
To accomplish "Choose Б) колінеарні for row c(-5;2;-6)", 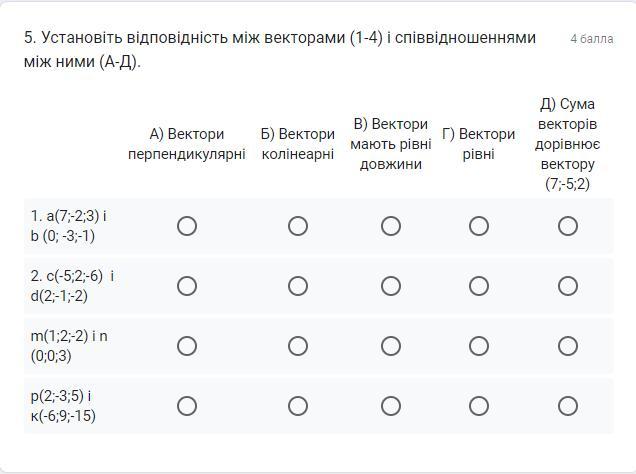I will pyautogui.click(x=298, y=286).
